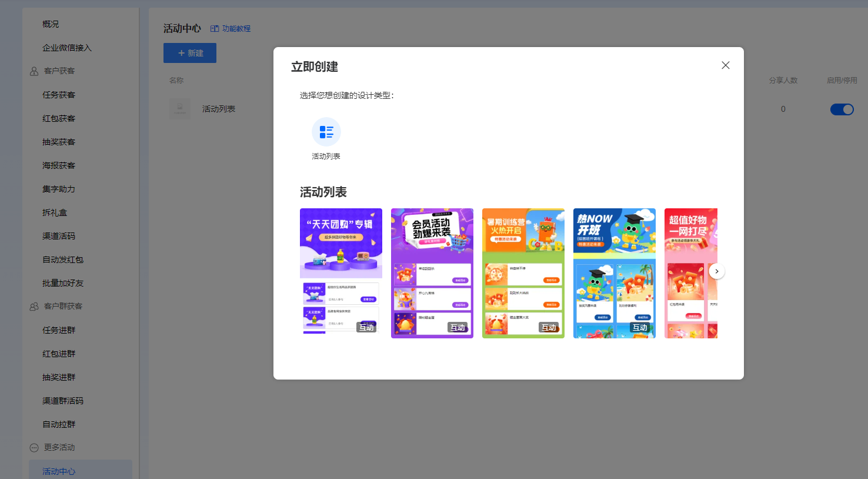Toggle the 启用/停用 switch for 活动列表
Viewport: 868px width, 479px height.
(x=842, y=109)
